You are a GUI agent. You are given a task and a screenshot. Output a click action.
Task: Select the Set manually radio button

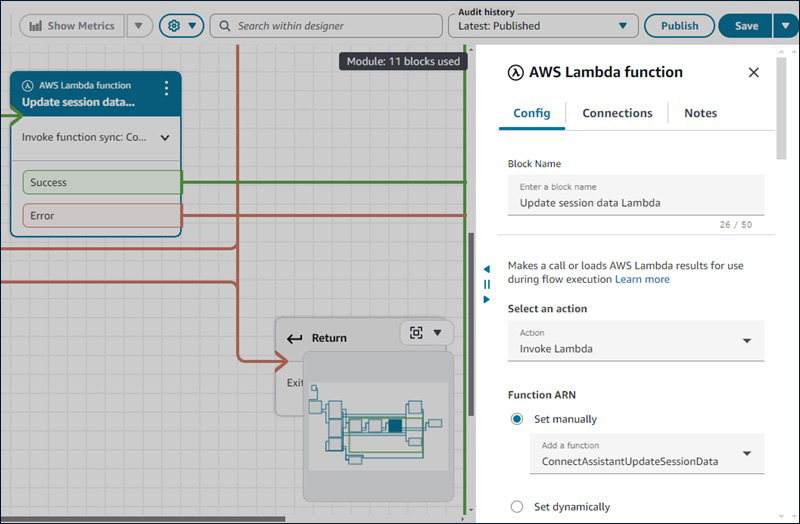pyautogui.click(x=516, y=419)
